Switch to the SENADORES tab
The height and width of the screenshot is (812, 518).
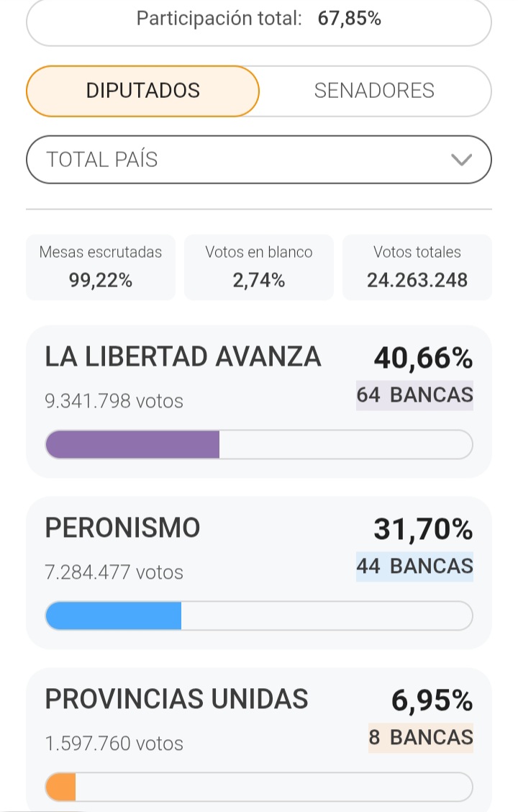click(374, 91)
